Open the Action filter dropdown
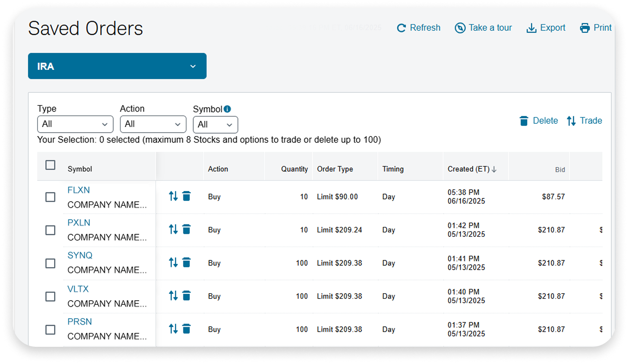The height and width of the screenshot is (364, 628). click(x=153, y=124)
